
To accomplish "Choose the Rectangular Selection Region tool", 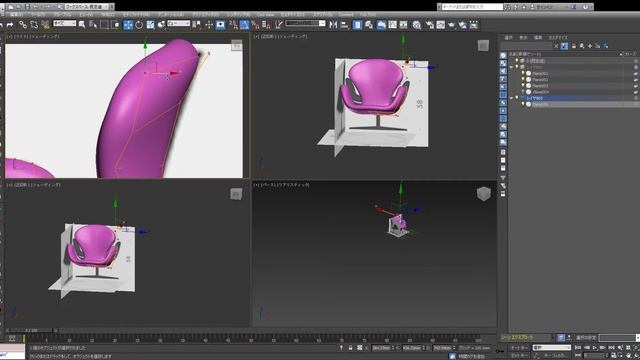I will coord(104,25).
